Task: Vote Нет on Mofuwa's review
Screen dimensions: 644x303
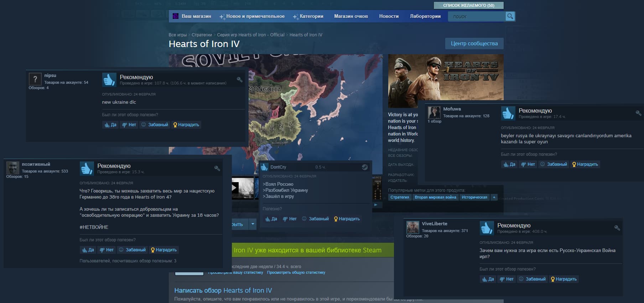Action: point(528,164)
